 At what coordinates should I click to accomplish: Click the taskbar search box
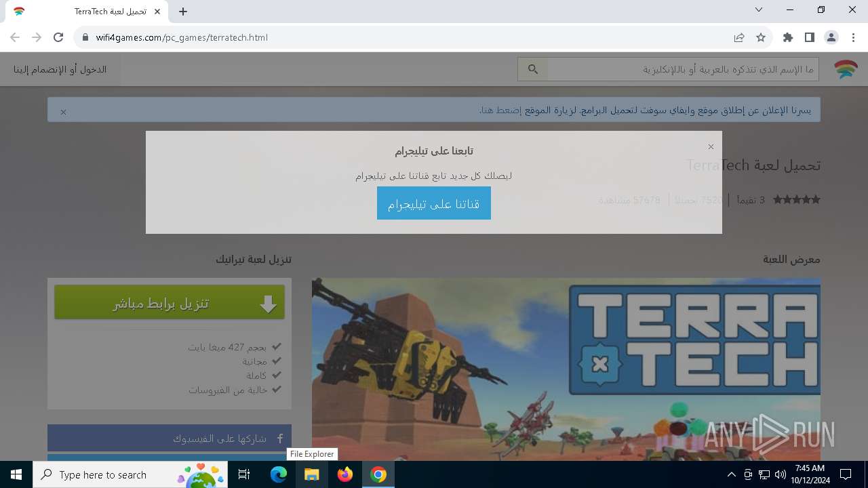point(130,474)
